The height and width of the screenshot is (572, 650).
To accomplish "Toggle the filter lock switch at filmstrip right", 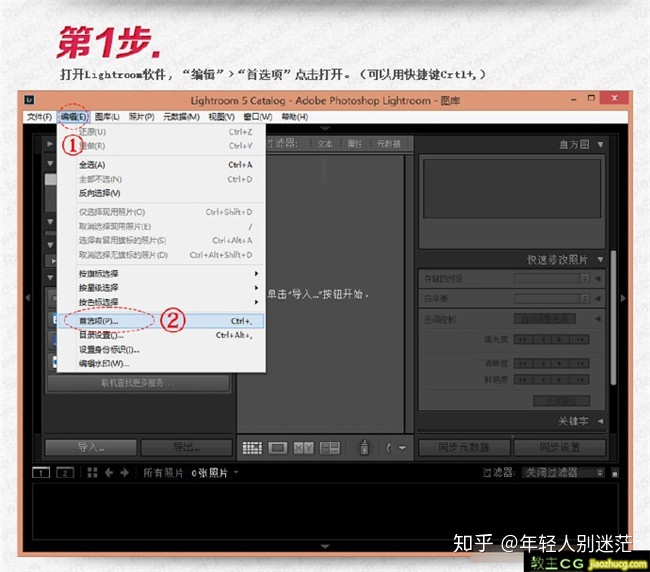I will [615, 473].
